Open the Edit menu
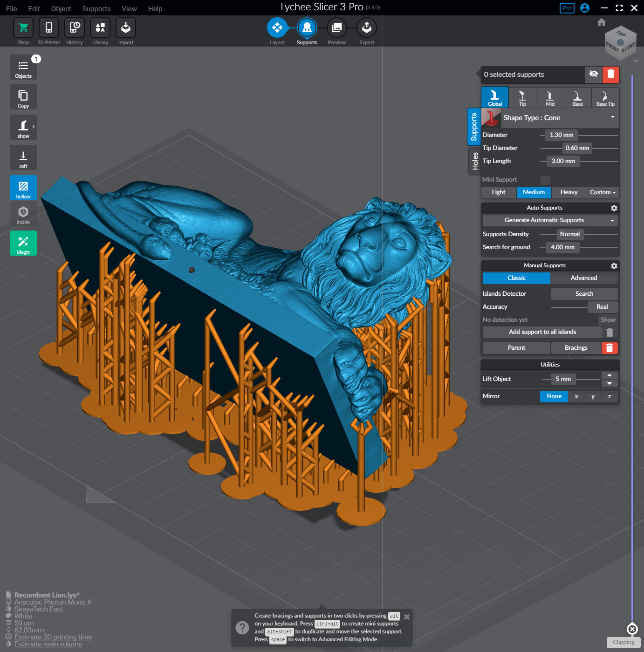Screen dimensions: 644x652 tap(34, 9)
